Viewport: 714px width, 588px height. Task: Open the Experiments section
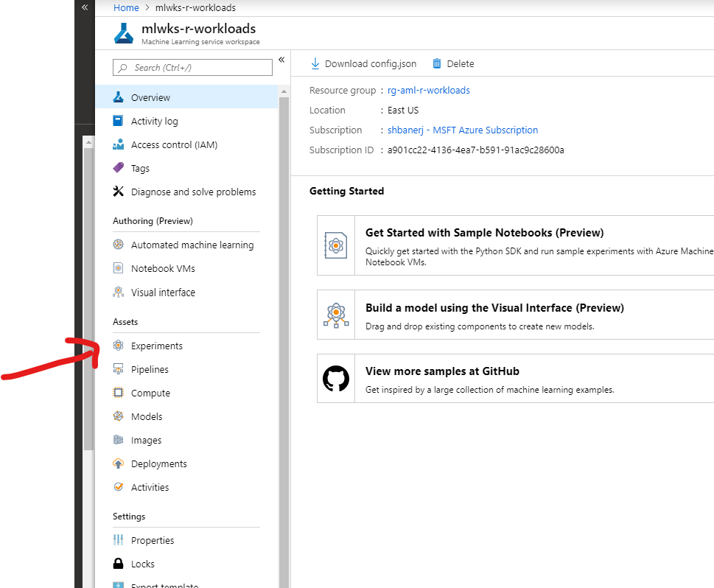click(186, 346)
